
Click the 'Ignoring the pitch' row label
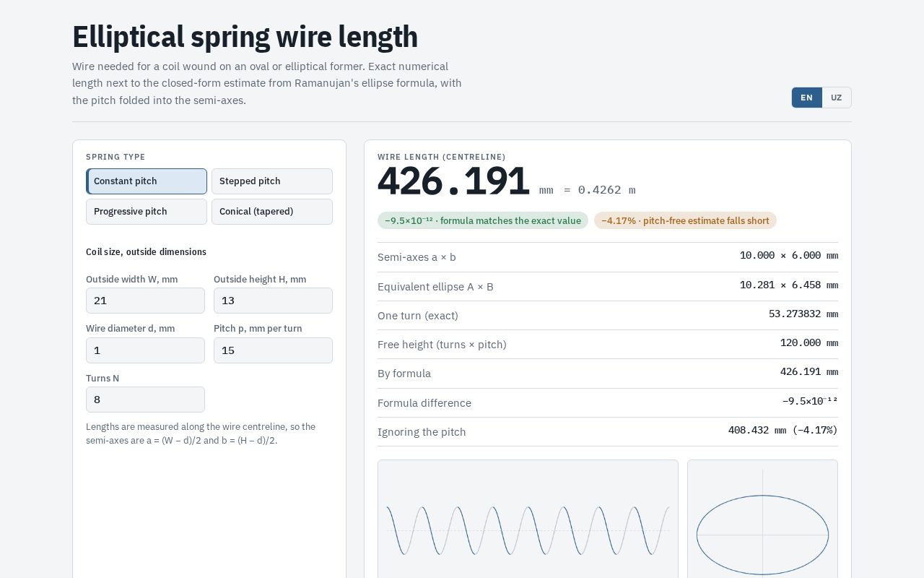pyautogui.click(x=422, y=432)
